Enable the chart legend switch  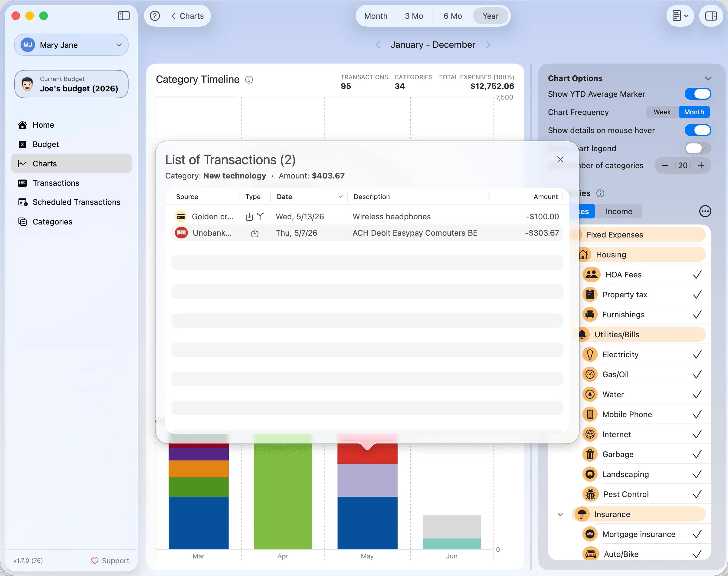[698, 148]
